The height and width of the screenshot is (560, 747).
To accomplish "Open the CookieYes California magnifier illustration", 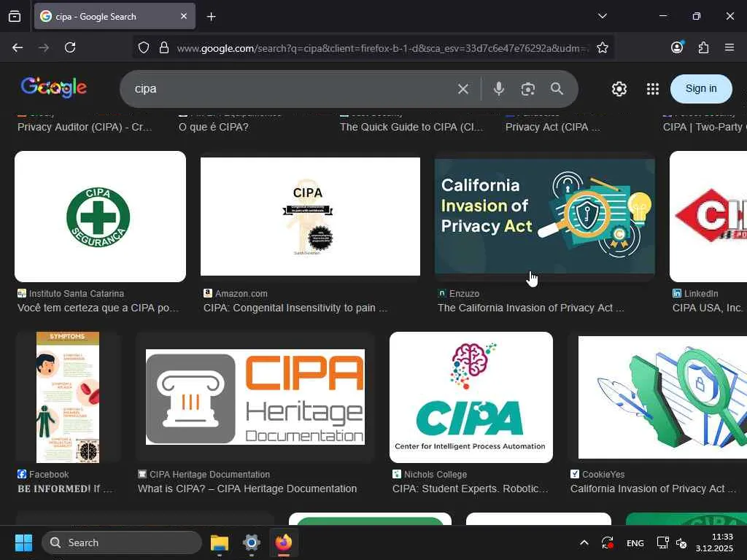I will tap(662, 397).
